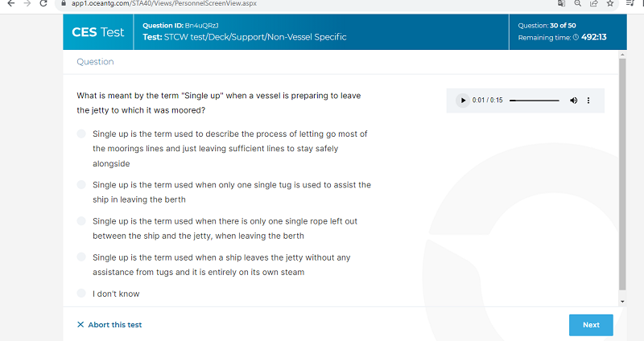This screenshot has width=644, height=341.
Task: Mute the audio player volume
Action: tap(573, 100)
